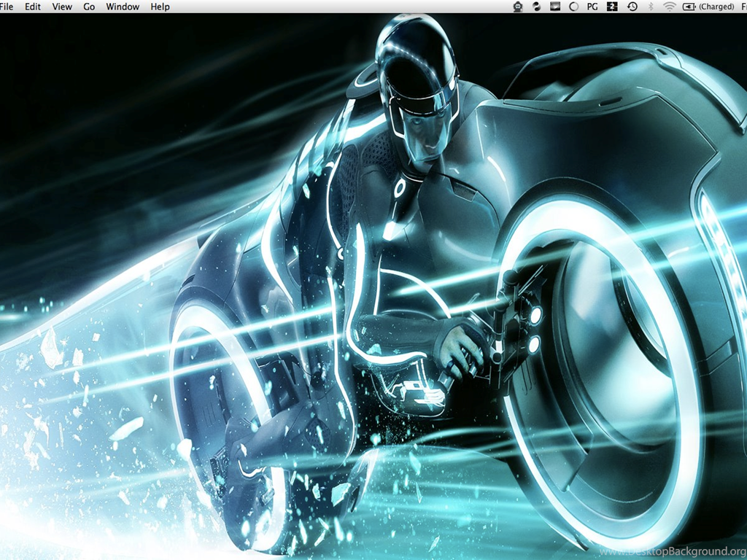
Task: Click the robot-head status icon in menu bar
Action: (518, 7)
